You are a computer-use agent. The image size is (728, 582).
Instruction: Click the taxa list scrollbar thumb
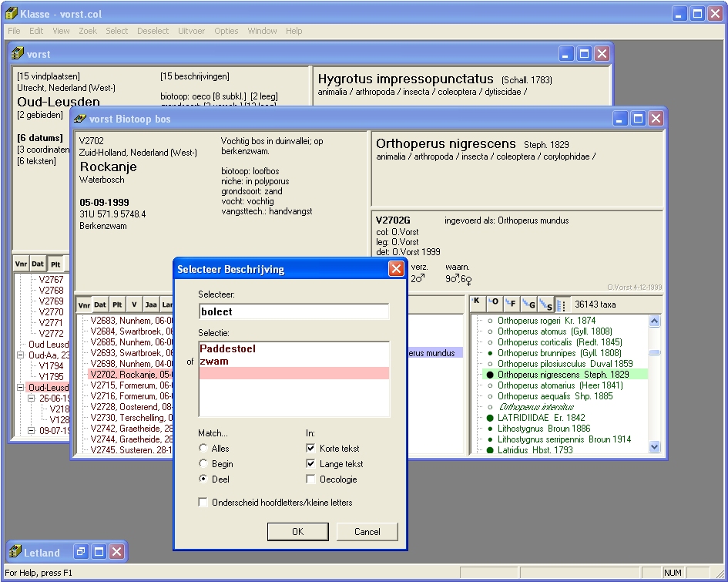654,352
